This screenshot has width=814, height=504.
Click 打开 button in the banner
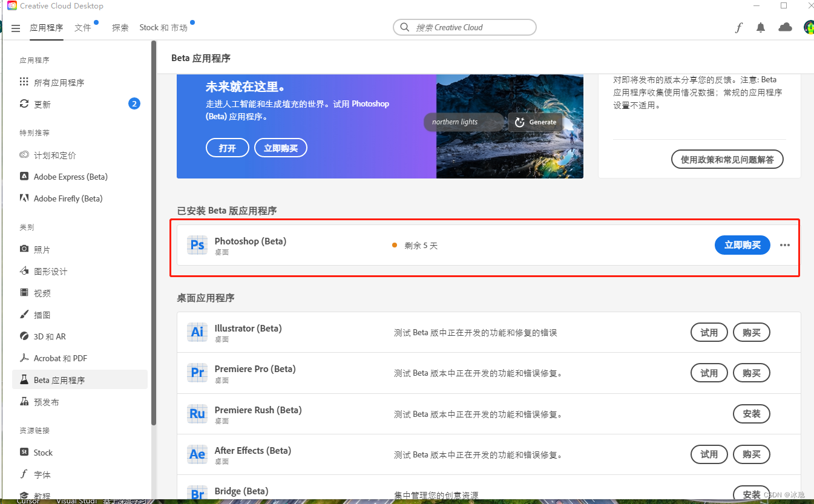point(228,148)
